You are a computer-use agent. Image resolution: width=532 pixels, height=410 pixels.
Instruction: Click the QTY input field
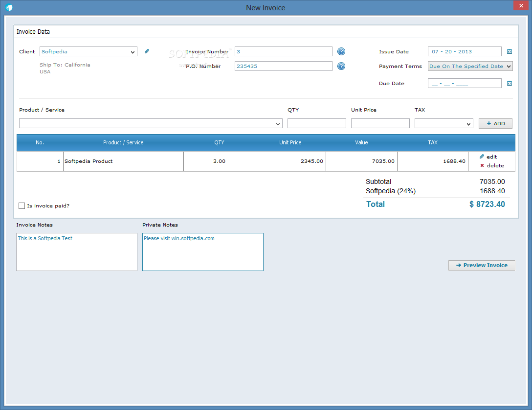coord(316,124)
